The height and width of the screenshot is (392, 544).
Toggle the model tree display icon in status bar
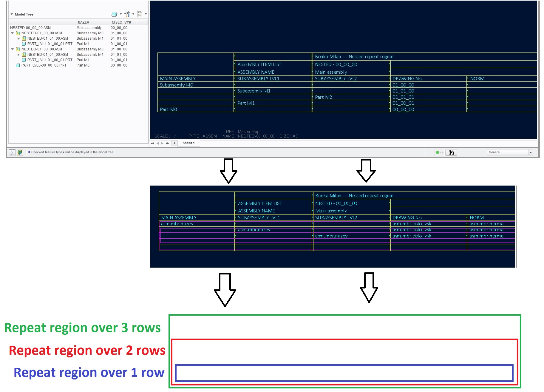12,152
